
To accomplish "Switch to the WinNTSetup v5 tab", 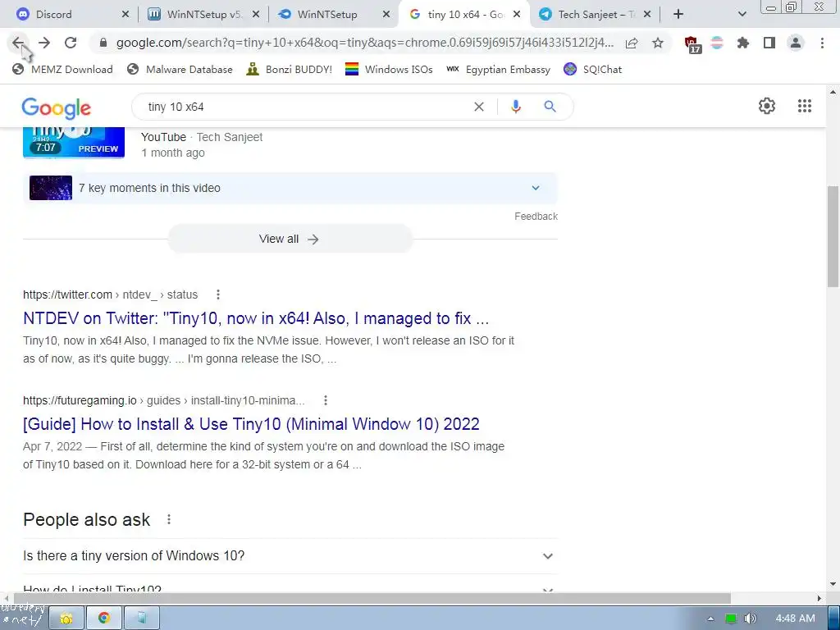I will 204,15.
